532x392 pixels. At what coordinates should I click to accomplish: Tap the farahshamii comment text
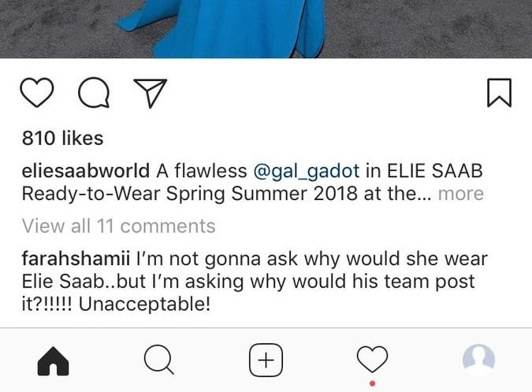point(255,281)
